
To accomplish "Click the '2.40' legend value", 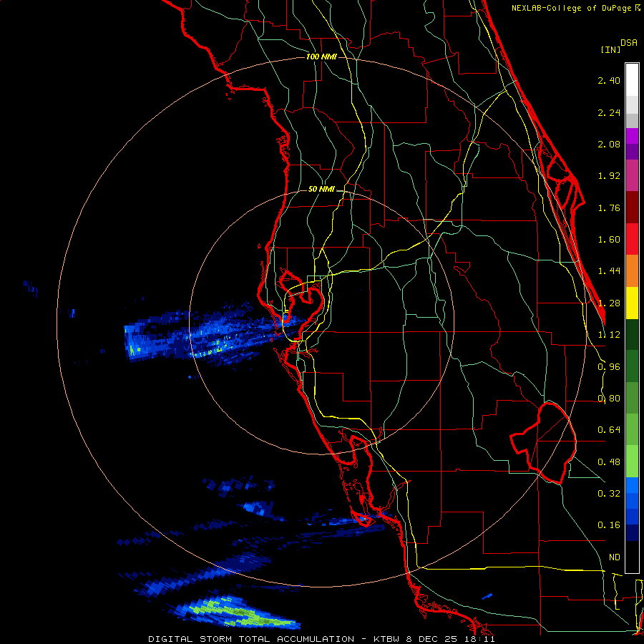I will point(609,80).
